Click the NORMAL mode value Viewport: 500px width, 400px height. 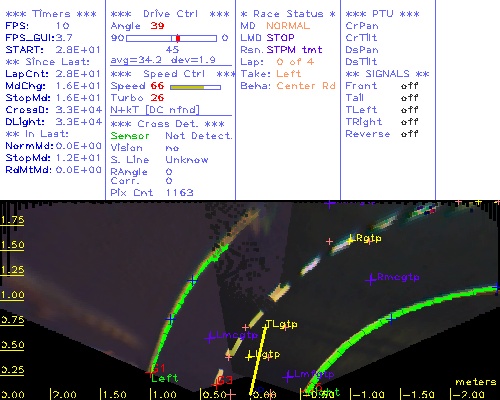tap(288, 26)
